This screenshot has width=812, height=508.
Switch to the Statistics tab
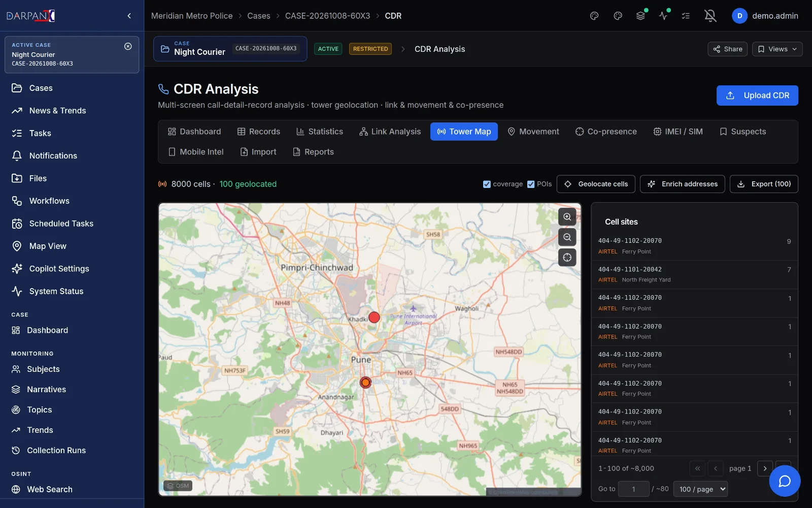click(x=320, y=132)
